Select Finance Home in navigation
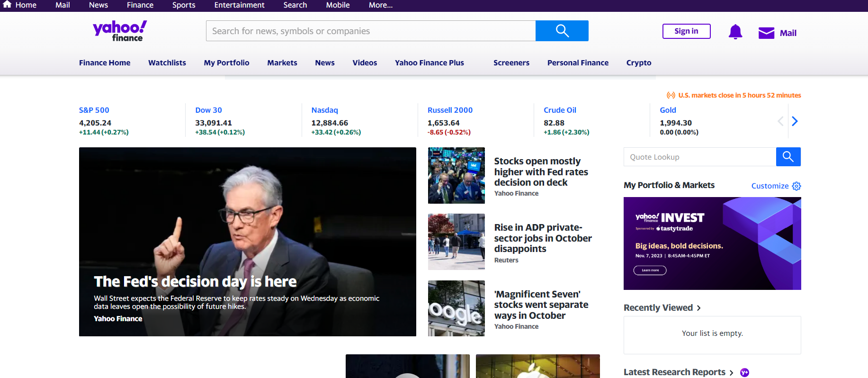 (x=105, y=63)
